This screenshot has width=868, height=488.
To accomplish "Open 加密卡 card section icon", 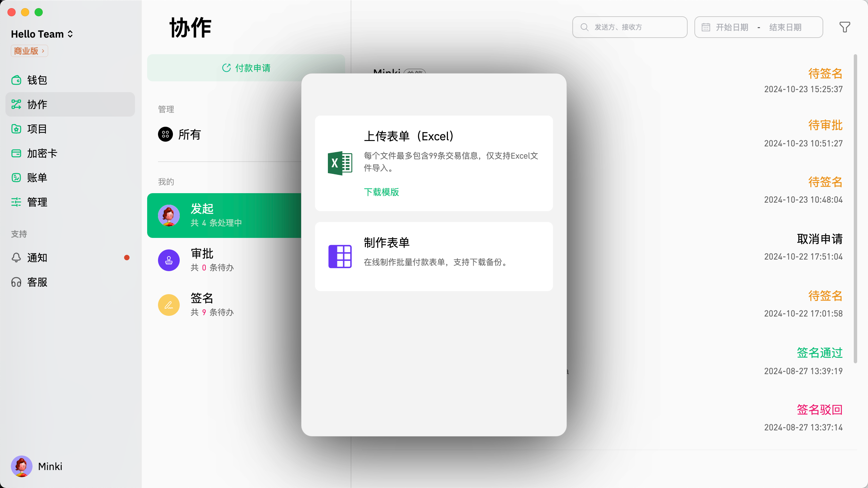I will 16,154.
